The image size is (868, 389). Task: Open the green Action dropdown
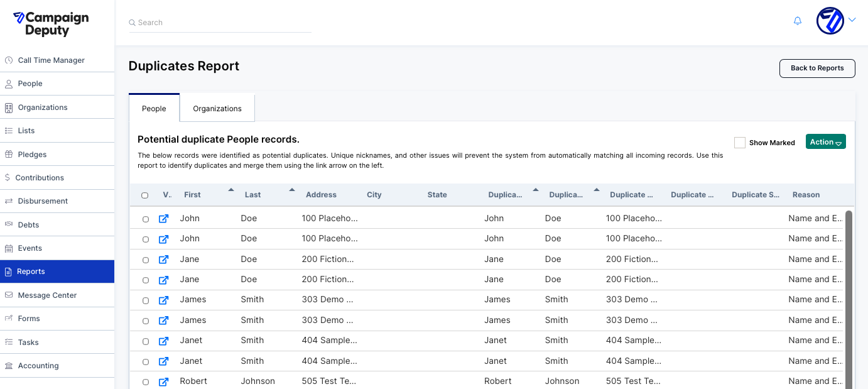(825, 142)
